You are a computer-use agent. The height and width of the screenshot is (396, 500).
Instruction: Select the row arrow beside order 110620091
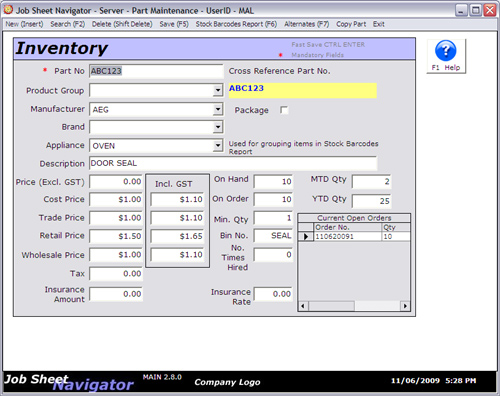click(x=306, y=236)
